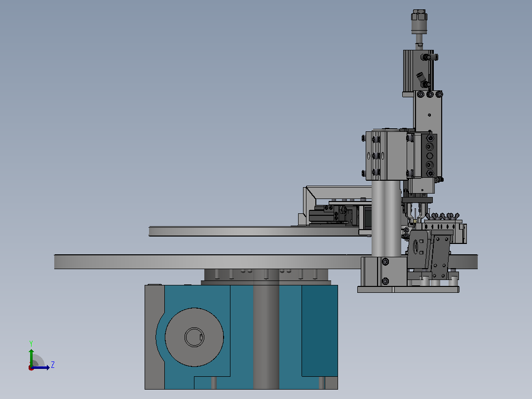This screenshot has height=399, width=532.
Task: Click the green Y axis arrow of the triad
Action: 31,357
